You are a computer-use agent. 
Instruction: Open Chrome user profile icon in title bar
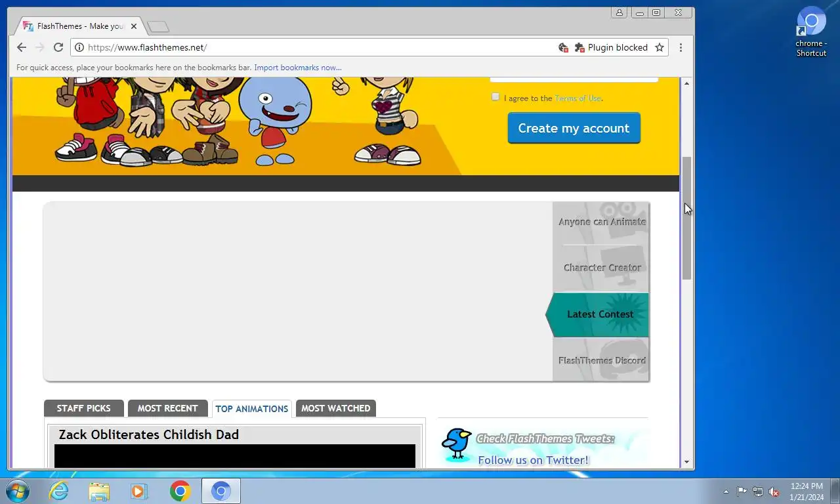(x=619, y=12)
